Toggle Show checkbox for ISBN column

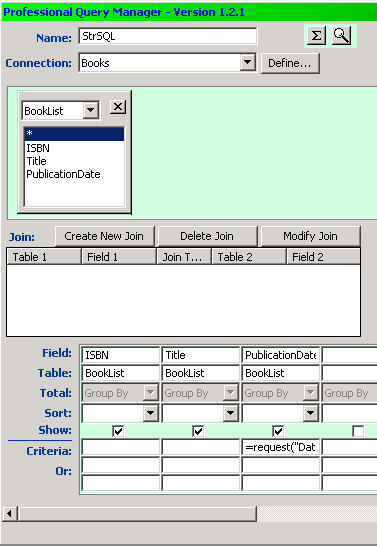[x=118, y=431]
